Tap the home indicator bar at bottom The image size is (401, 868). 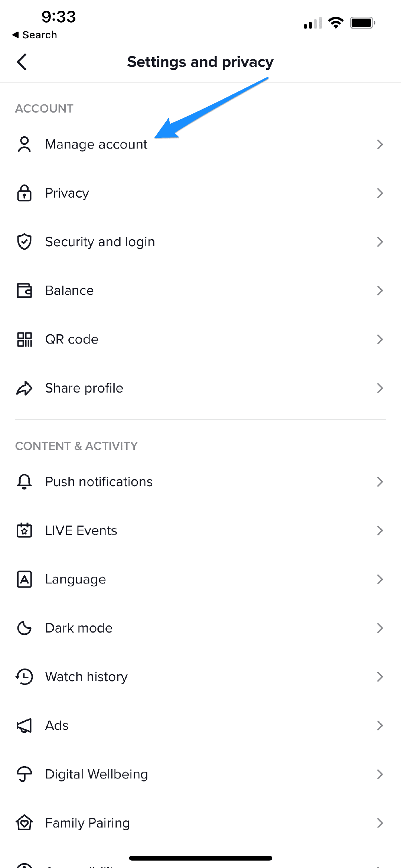tap(200, 858)
